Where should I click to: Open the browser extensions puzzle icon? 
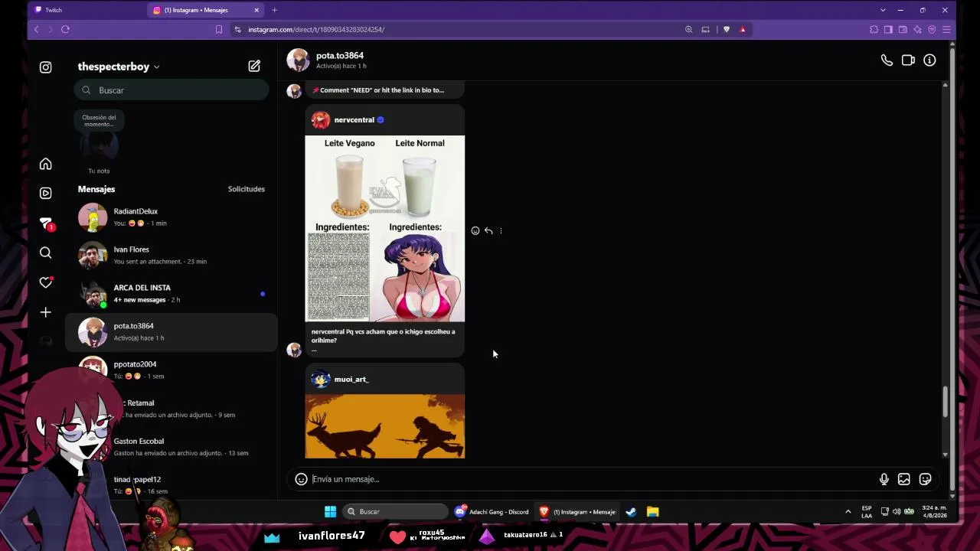[874, 29]
